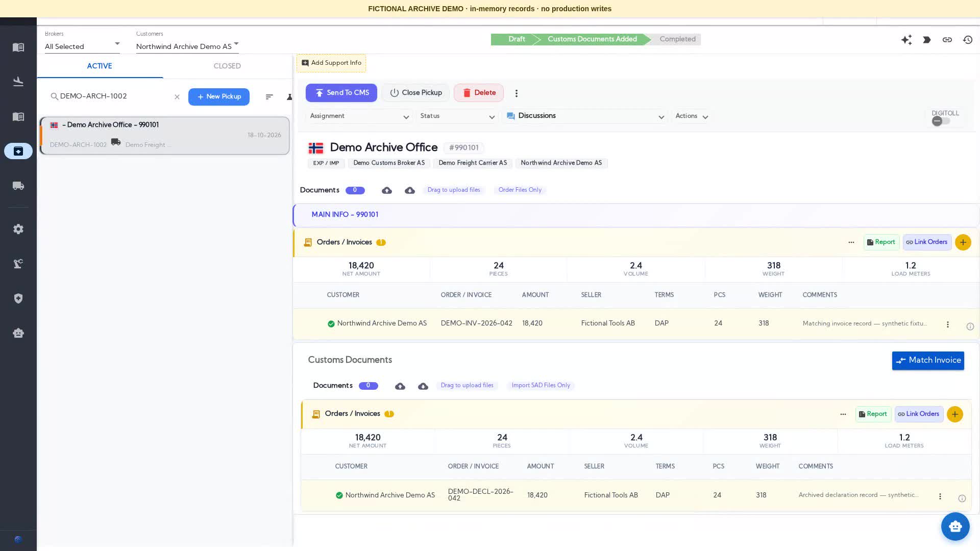
Task: Expand the MAIN INFO - 990101 section
Action: tap(636, 215)
